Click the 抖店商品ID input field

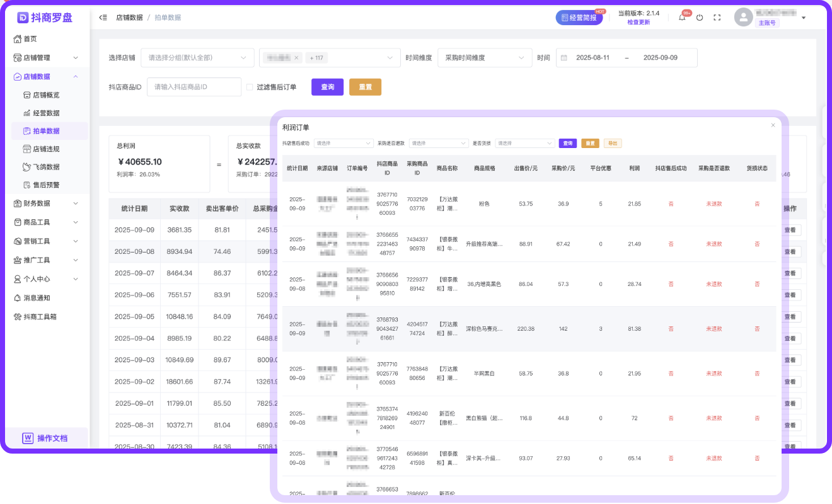(x=194, y=87)
